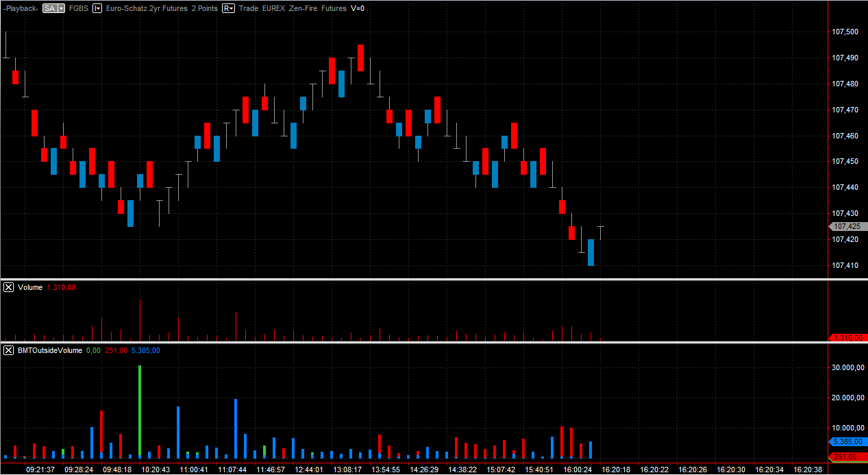
Task: Close the Volume indicator panel
Action: click(8, 287)
